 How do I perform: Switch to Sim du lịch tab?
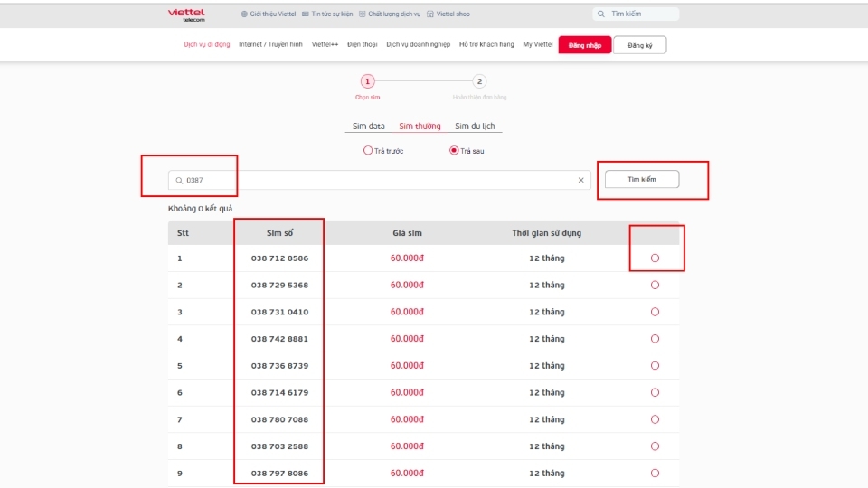point(475,127)
